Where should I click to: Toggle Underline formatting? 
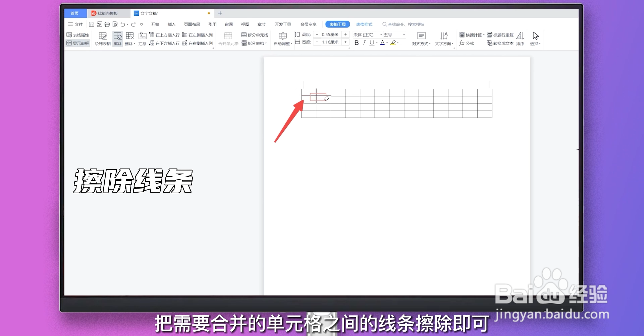(x=372, y=43)
